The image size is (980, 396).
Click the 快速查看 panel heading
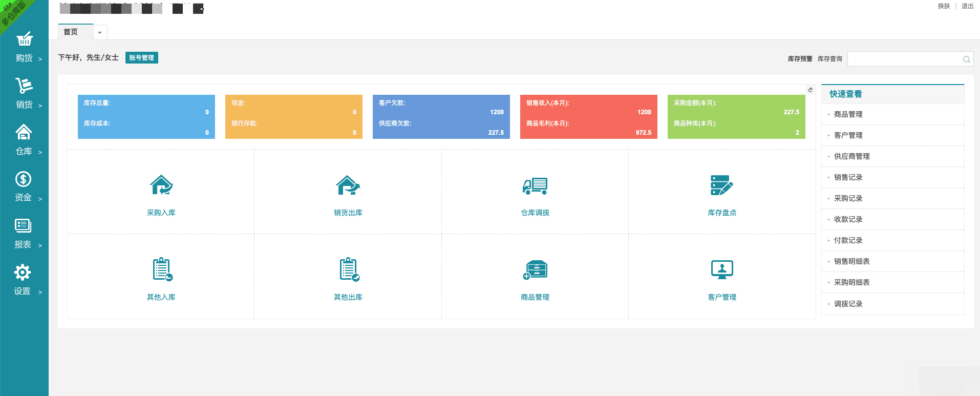[845, 94]
